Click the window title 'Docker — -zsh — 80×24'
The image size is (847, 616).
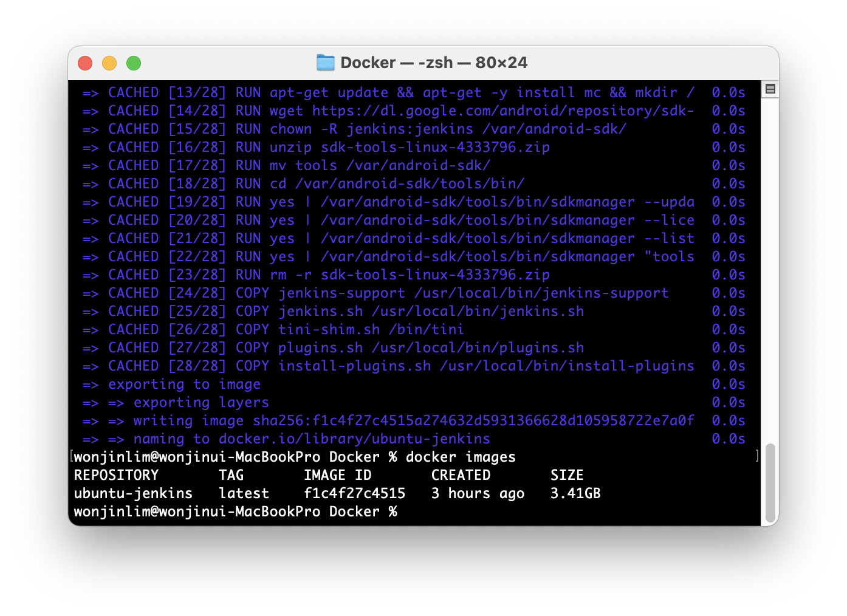[434, 63]
